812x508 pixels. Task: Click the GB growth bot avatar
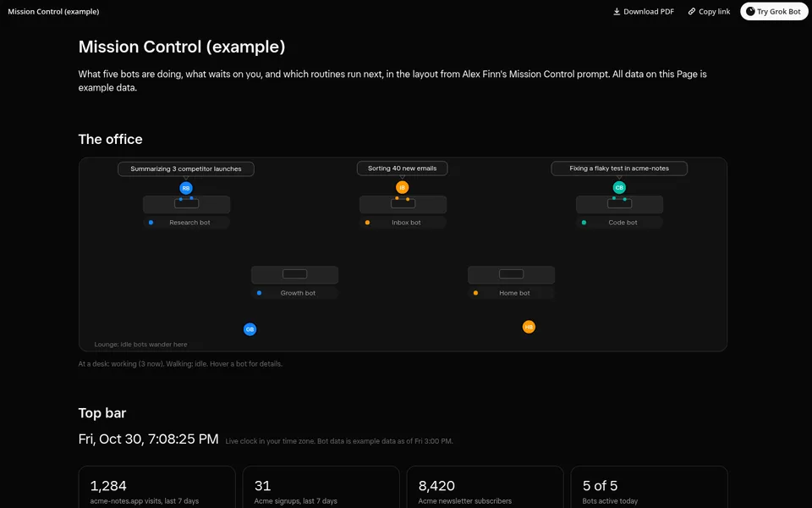pos(250,329)
